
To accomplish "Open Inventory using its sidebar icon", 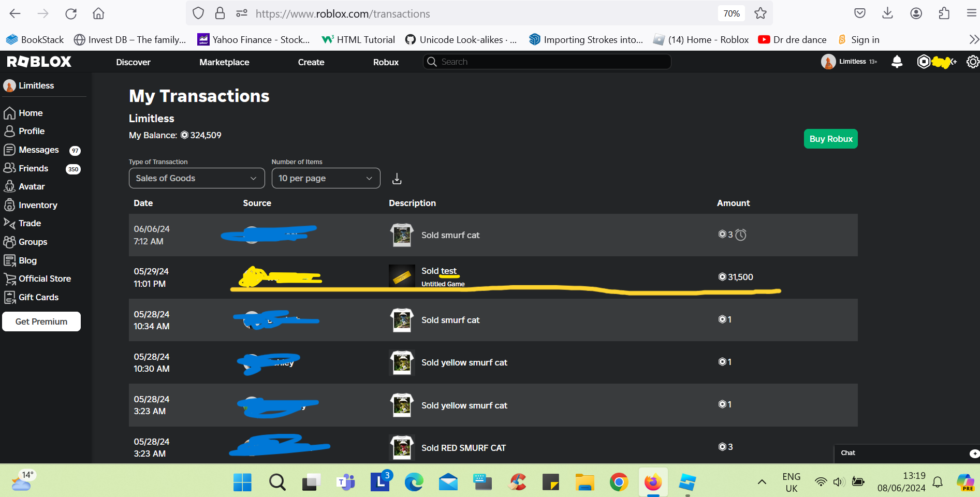I will tap(10, 205).
